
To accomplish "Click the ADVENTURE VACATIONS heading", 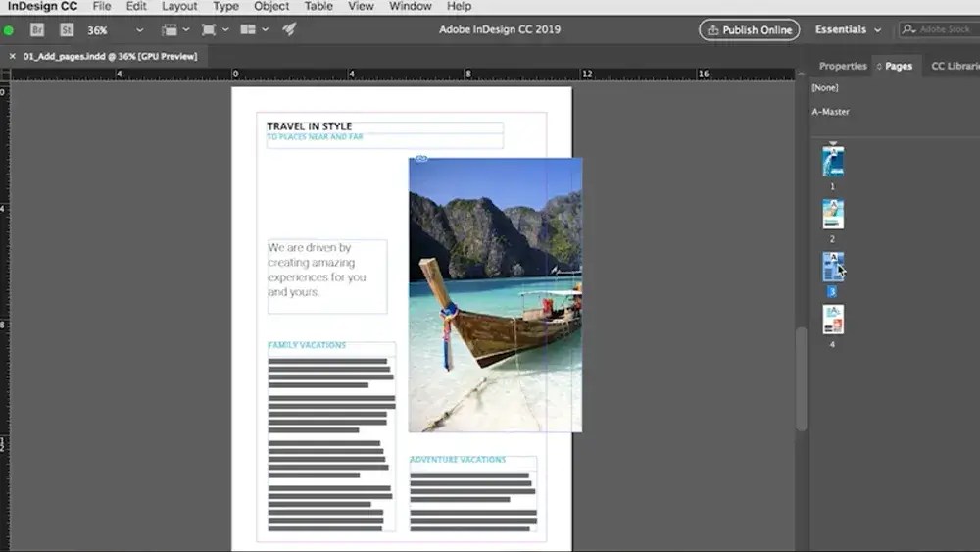I will pos(458,460).
